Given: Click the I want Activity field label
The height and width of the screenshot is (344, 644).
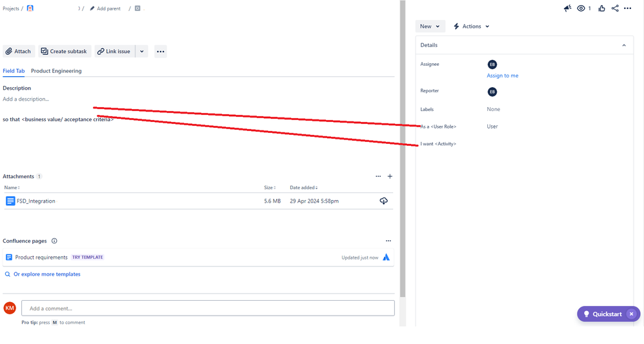Looking at the screenshot, I should (x=438, y=144).
